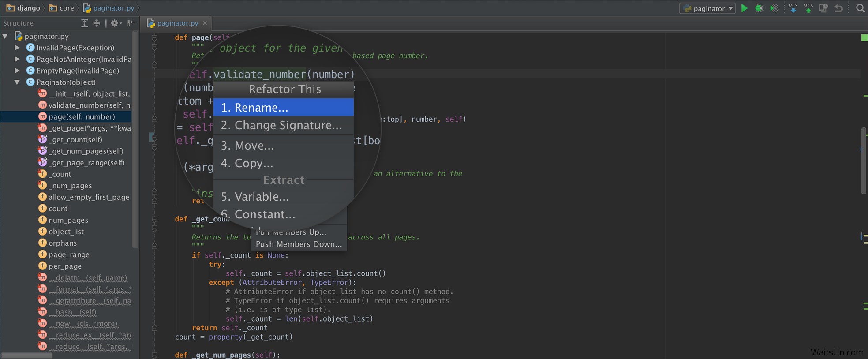This screenshot has height=359, width=868.
Task: Click Expand All icon in Structure panel
Action: pyautogui.click(x=85, y=23)
